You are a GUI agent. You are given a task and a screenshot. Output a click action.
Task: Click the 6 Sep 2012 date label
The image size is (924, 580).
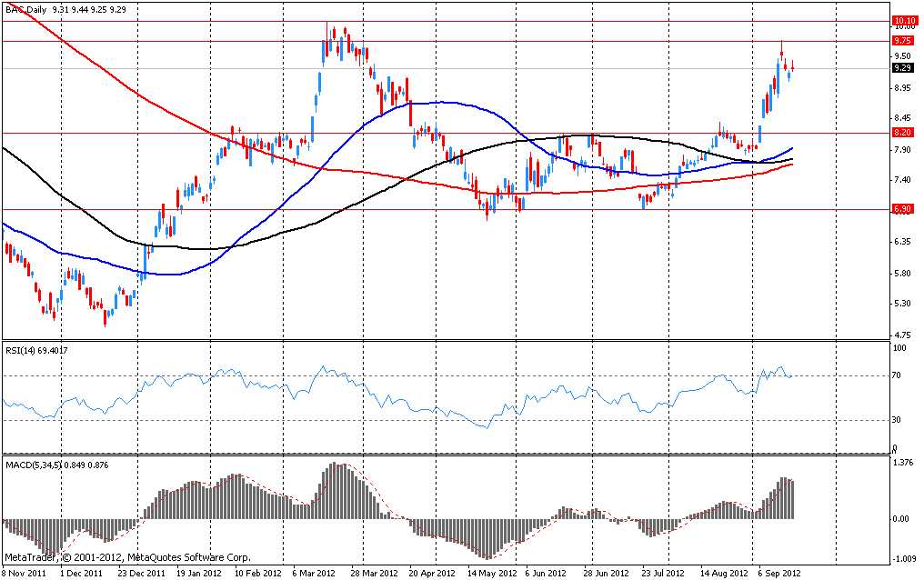pos(778,574)
